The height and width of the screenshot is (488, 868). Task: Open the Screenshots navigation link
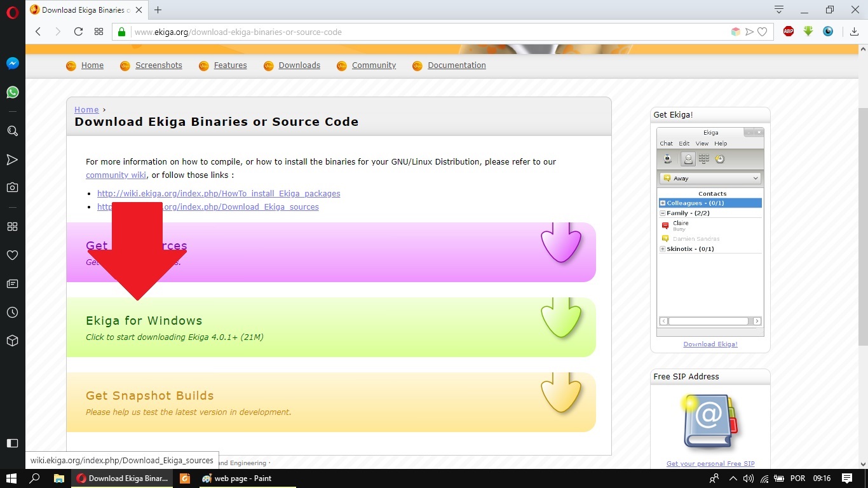159,65
